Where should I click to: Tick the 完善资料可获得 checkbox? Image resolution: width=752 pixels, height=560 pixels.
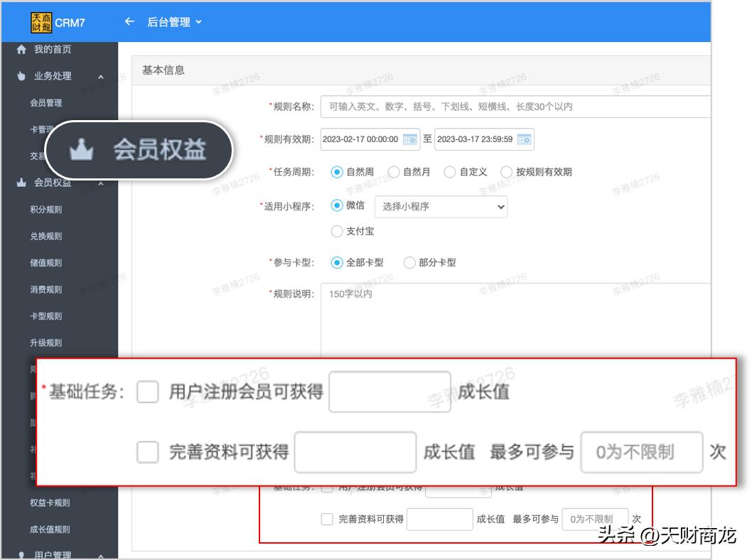point(148,452)
